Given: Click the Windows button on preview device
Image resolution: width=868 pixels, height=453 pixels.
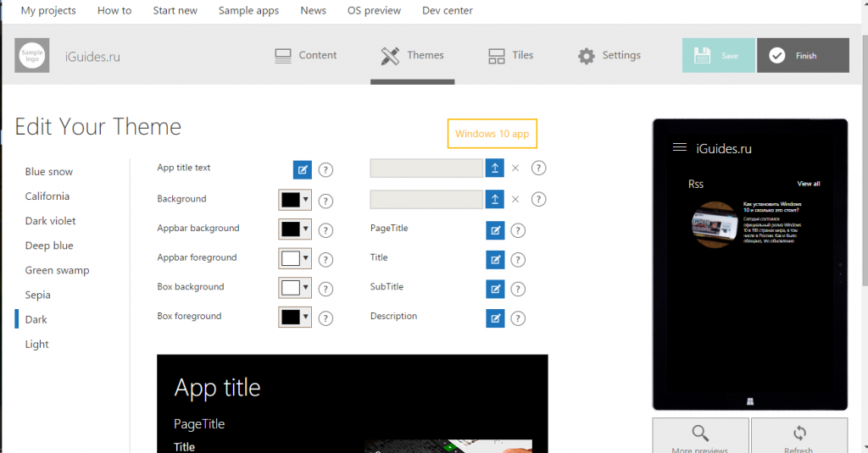Looking at the screenshot, I should pos(750,401).
